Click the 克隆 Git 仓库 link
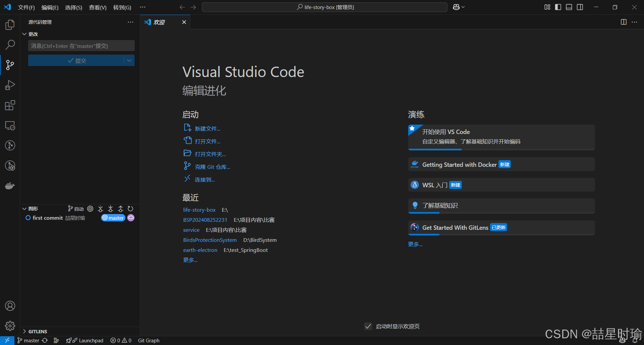The width and height of the screenshot is (644, 345). point(212,167)
